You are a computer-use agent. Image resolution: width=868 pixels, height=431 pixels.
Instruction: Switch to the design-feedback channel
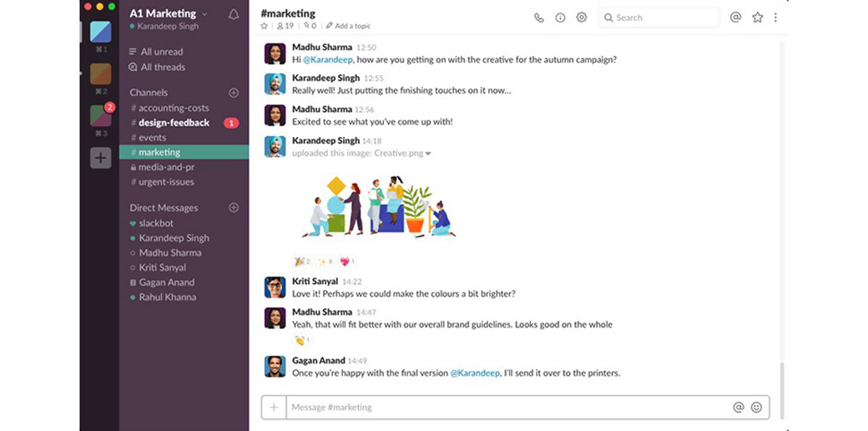pos(174,123)
